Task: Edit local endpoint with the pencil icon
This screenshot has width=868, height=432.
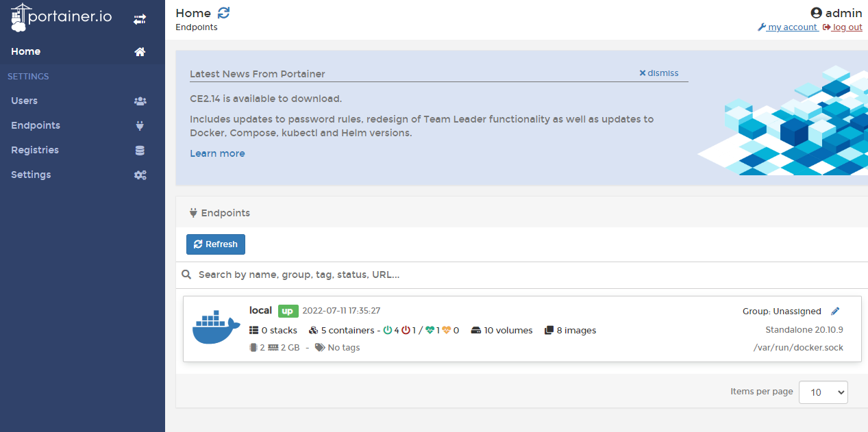Action: [x=835, y=311]
